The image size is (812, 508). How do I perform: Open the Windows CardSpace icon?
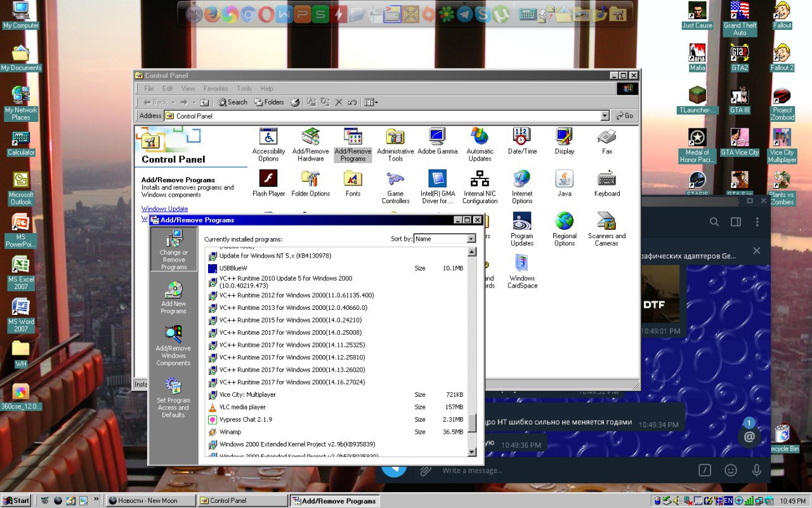(x=522, y=272)
